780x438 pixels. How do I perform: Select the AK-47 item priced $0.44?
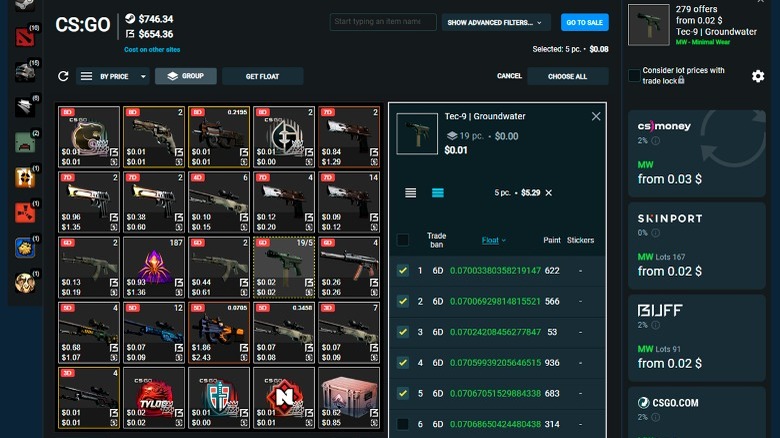pos(219,267)
